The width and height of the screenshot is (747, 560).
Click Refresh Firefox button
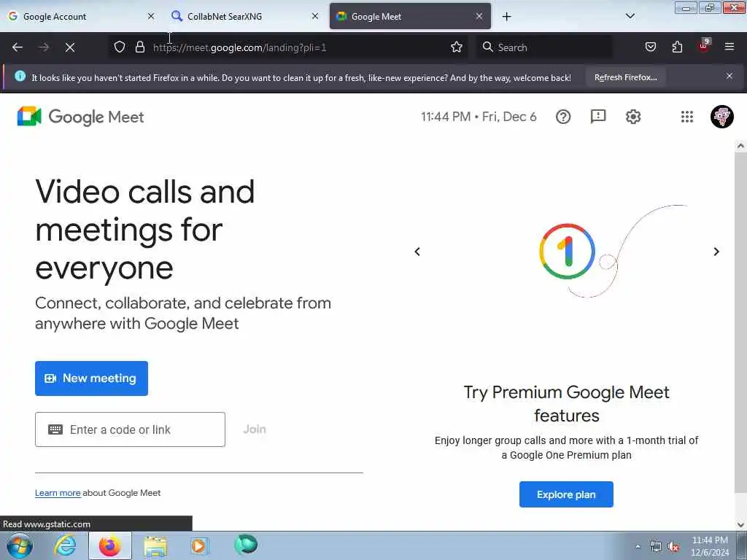coord(625,77)
